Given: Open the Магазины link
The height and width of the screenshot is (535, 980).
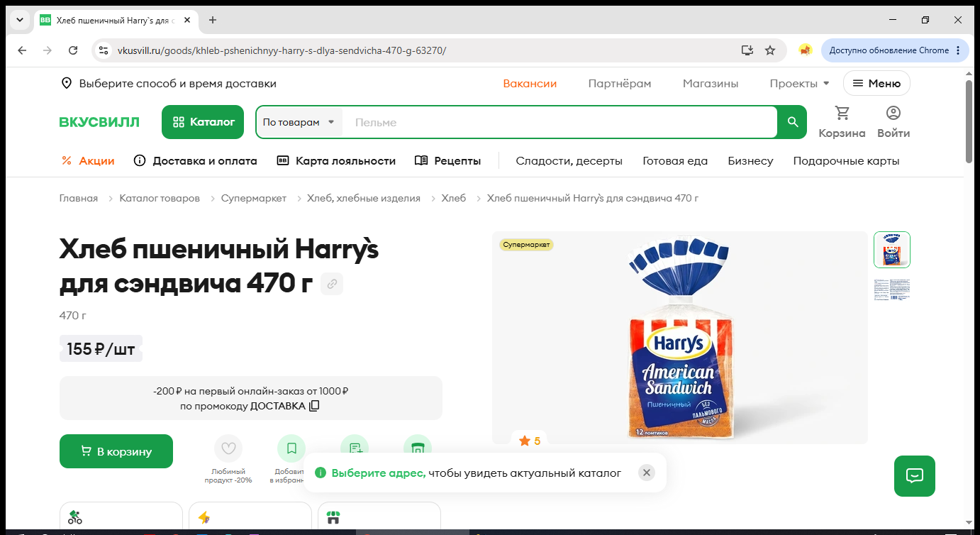Looking at the screenshot, I should point(711,84).
